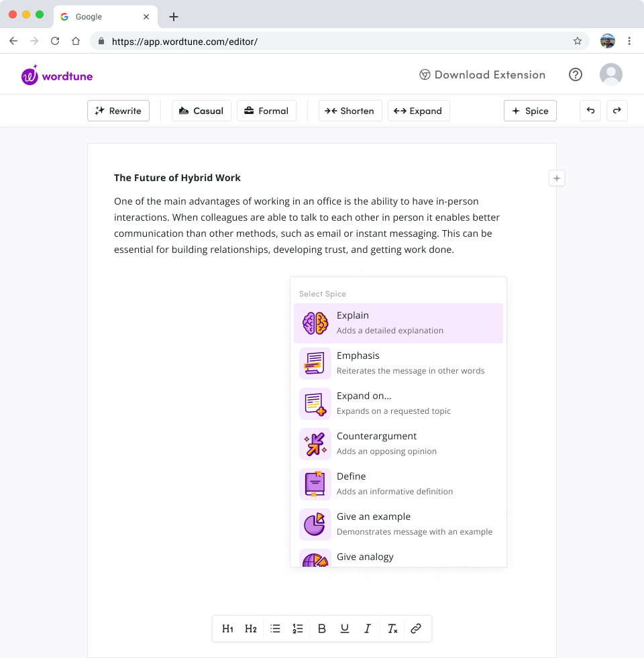Select the Explain spice option
644x658 pixels.
(x=398, y=323)
